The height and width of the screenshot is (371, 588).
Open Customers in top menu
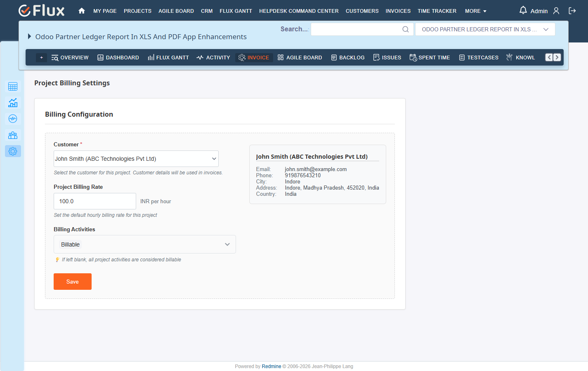362,11
